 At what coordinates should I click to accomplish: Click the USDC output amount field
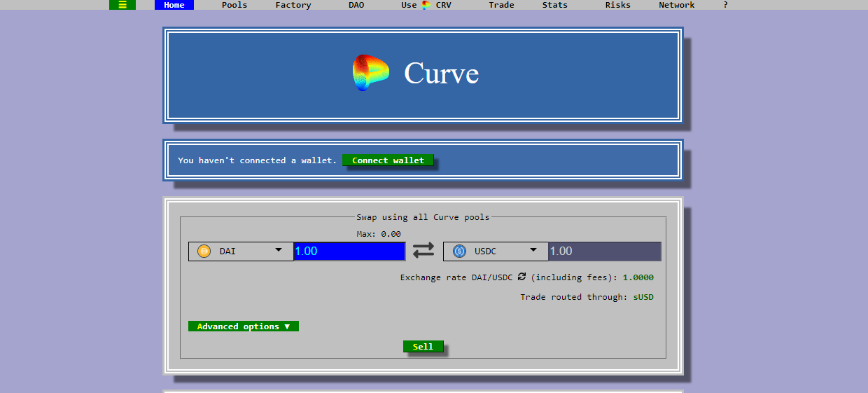click(x=605, y=251)
